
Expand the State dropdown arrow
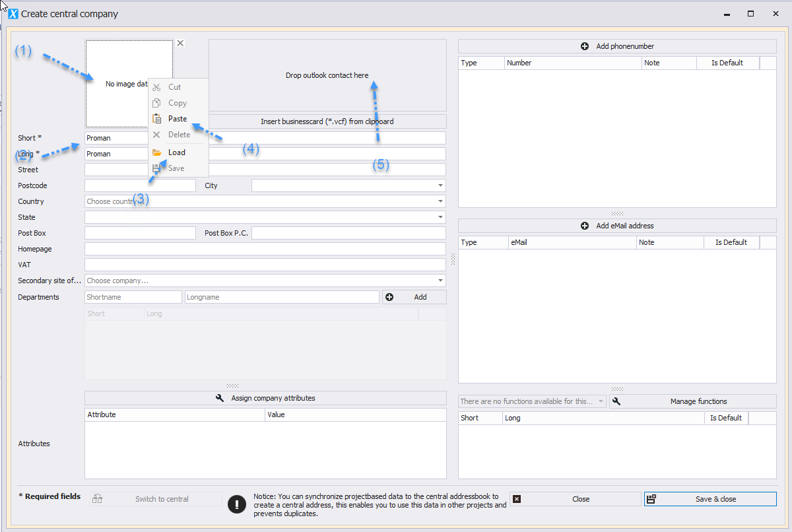pos(440,217)
